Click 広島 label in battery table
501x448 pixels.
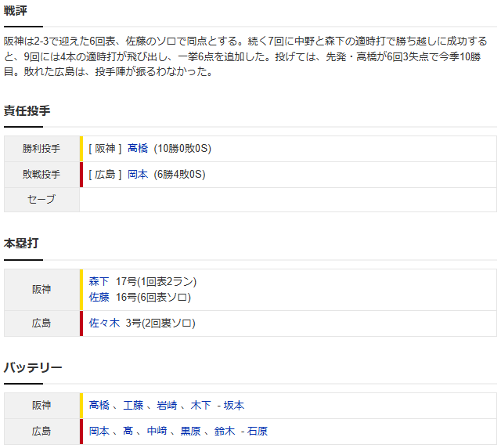[x=41, y=431]
